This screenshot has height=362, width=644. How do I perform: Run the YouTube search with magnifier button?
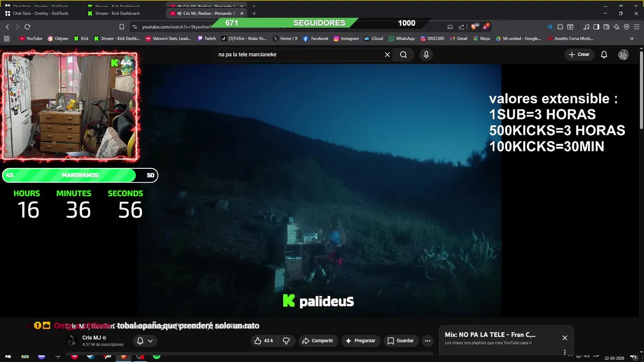404,54
